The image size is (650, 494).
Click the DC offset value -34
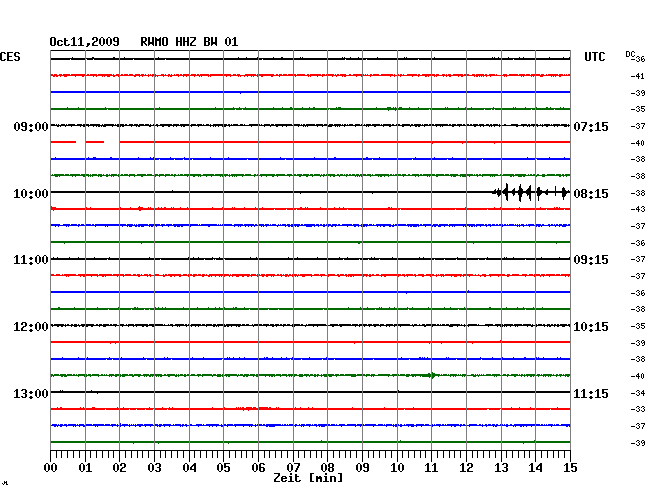pyautogui.click(x=638, y=393)
